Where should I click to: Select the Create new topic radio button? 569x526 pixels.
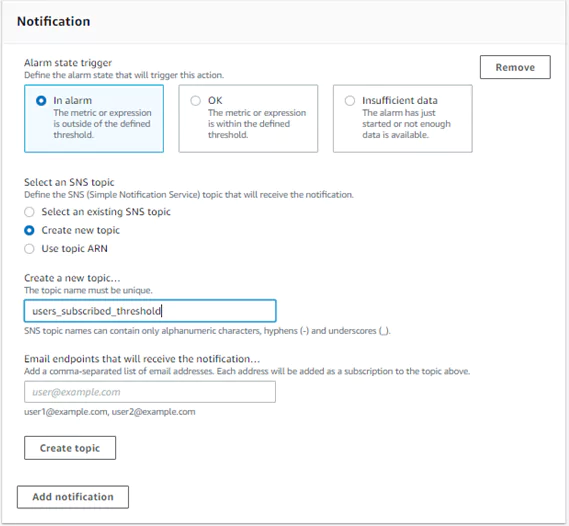click(29, 230)
